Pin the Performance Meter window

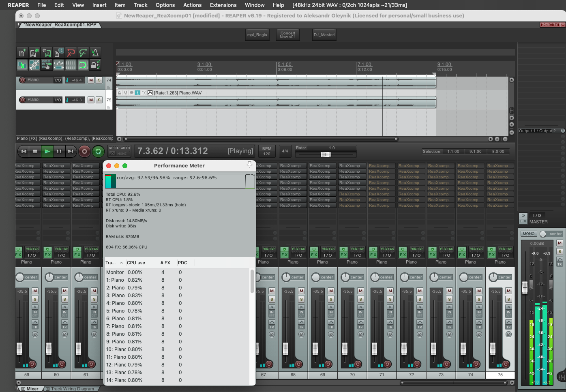pyautogui.click(x=249, y=164)
